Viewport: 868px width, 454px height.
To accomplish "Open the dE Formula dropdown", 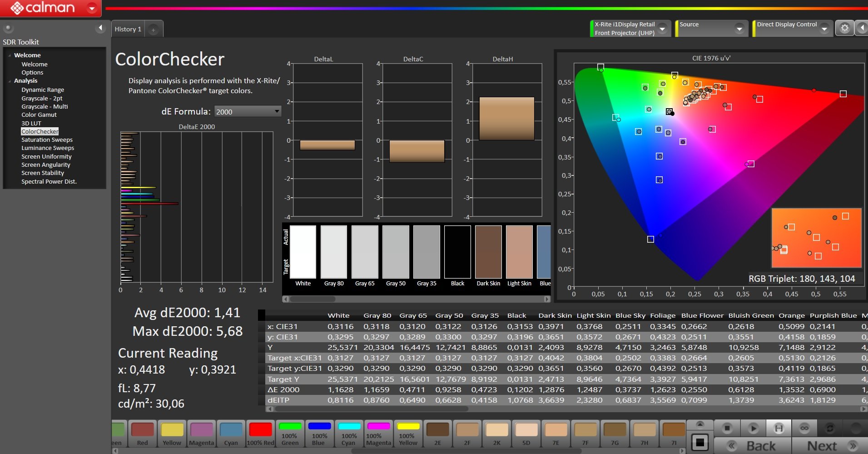I will (x=248, y=111).
